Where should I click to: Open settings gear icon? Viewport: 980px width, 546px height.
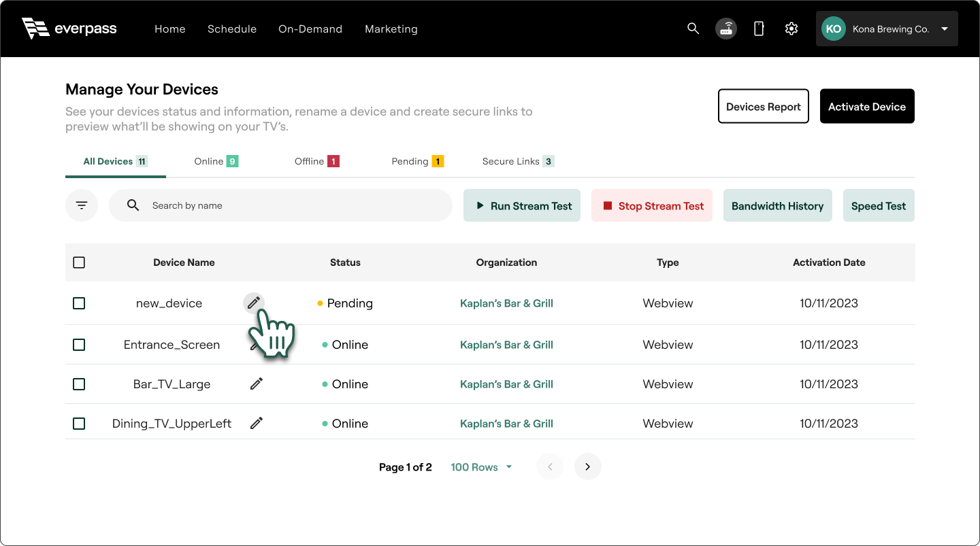(x=791, y=29)
